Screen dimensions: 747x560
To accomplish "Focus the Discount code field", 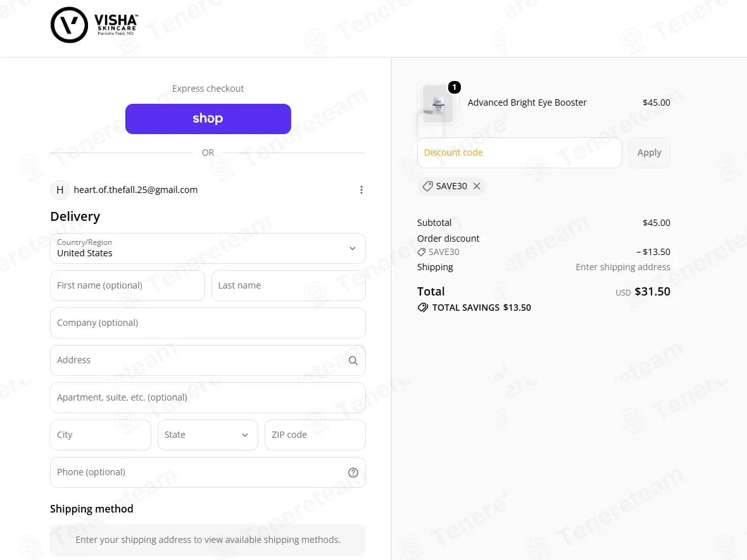I will (x=519, y=152).
